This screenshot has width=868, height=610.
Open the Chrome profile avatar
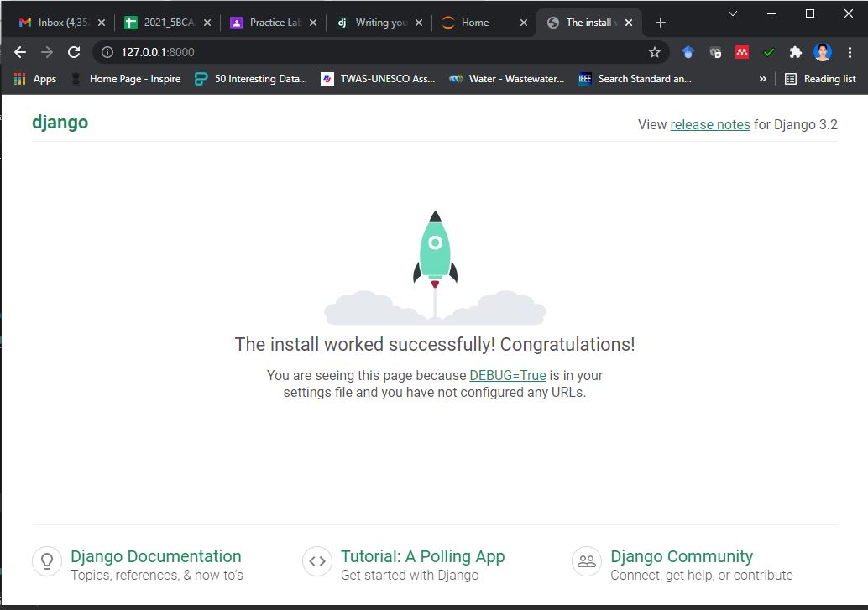pyautogui.click(x=823, y=52)
